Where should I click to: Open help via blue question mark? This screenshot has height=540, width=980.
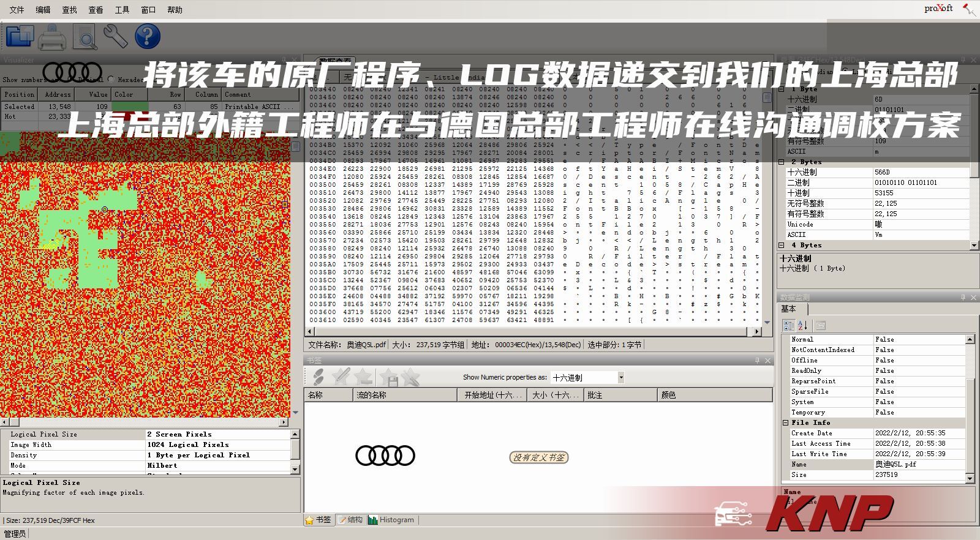(x=147, y=37)
